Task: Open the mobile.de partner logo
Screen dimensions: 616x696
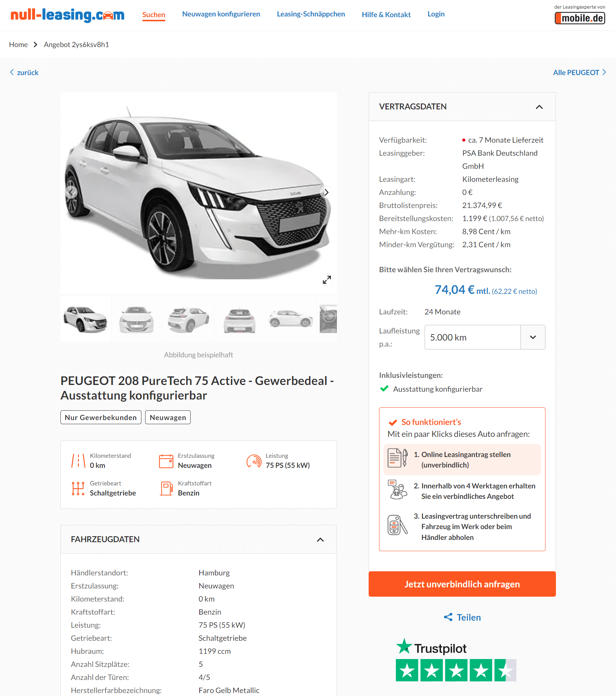Action: click(580, 18)
